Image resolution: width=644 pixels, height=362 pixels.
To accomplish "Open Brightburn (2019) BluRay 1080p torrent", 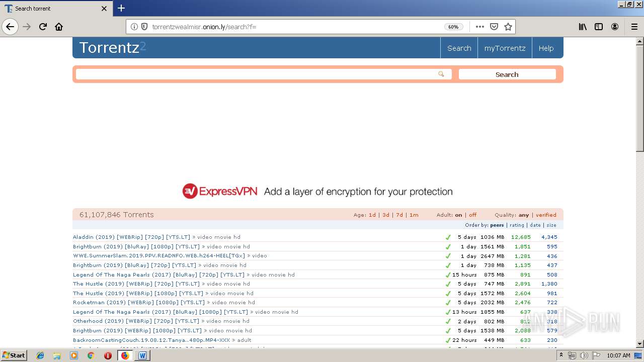I will (x=136, y=246).
